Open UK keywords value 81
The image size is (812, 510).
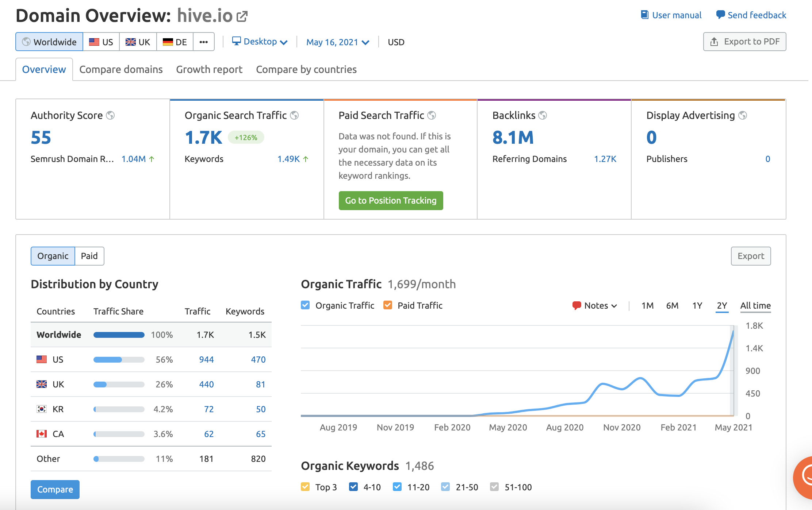pos(261,385)
